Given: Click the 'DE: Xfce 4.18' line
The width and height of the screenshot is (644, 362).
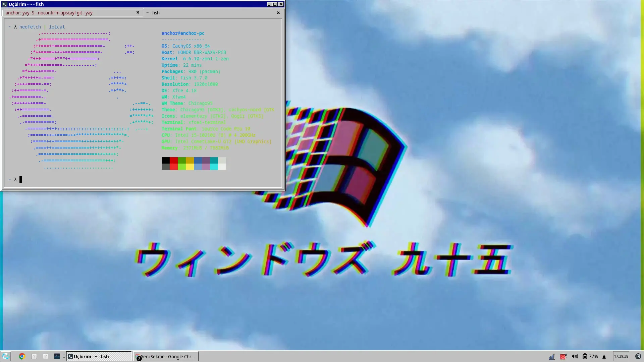Looking at the screenshot, I should click(179, 90).
